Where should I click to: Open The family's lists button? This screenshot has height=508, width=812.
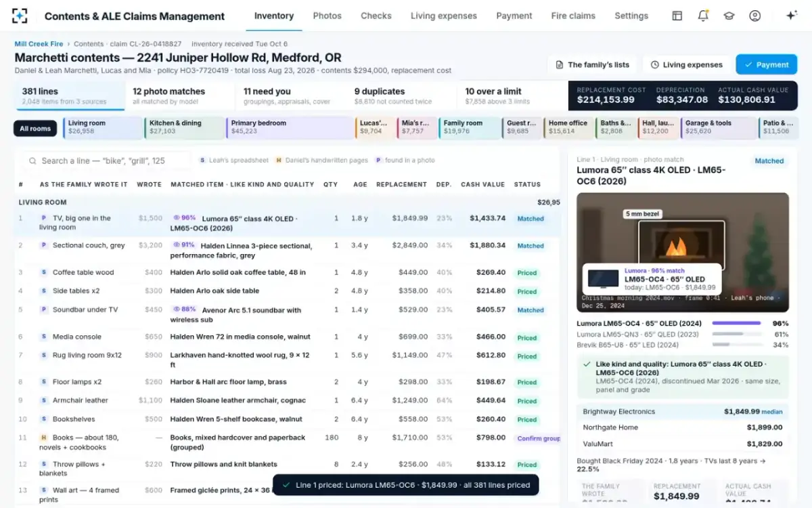(x=593, y=65)
